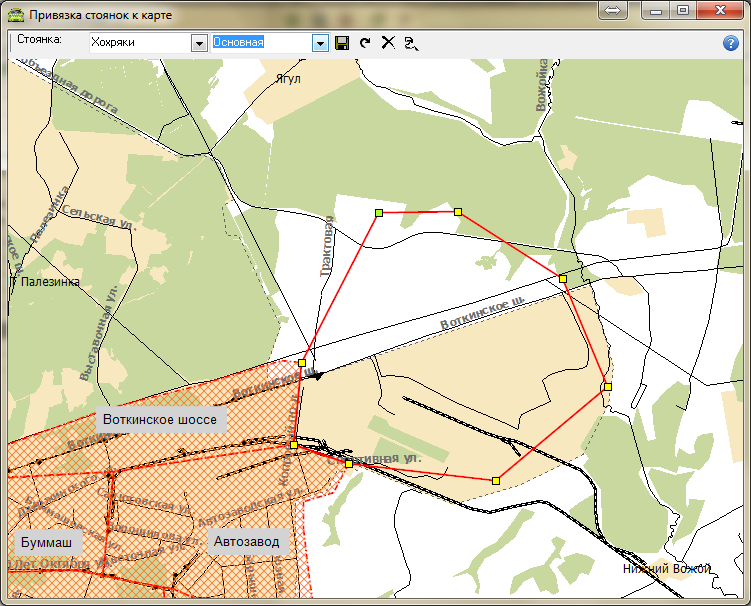751x606 pixels.
Task: Click the polygon vertex nearest Нижний Вожой
Action: tap(496, 481)
